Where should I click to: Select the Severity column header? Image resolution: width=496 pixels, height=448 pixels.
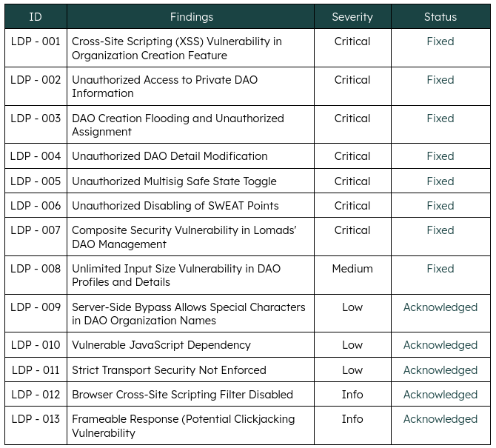[x=352, y=17]
